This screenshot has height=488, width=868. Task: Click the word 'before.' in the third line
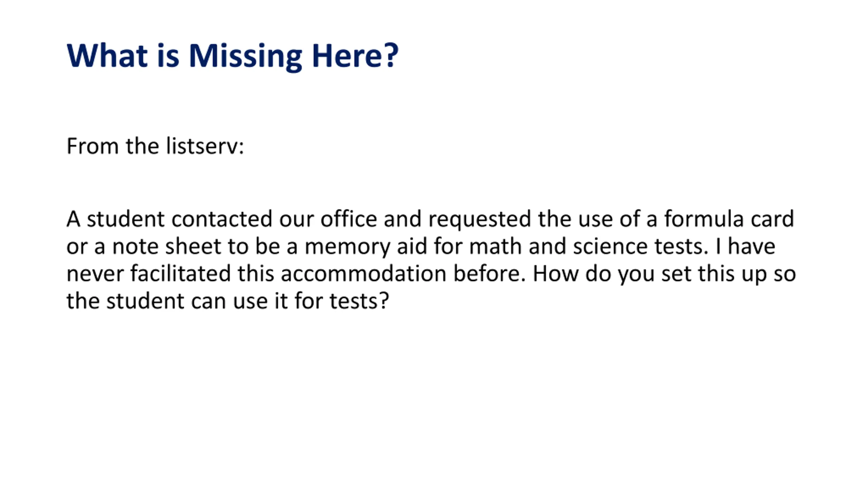click(490, 273)
